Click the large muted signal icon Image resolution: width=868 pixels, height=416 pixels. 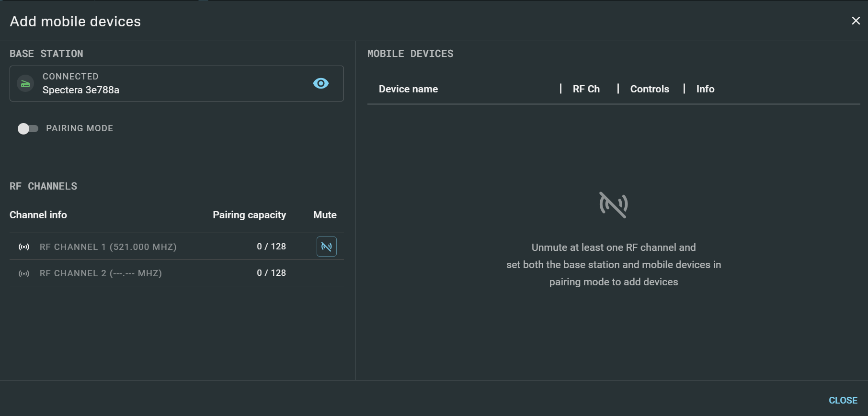click(x=613, y=205)
